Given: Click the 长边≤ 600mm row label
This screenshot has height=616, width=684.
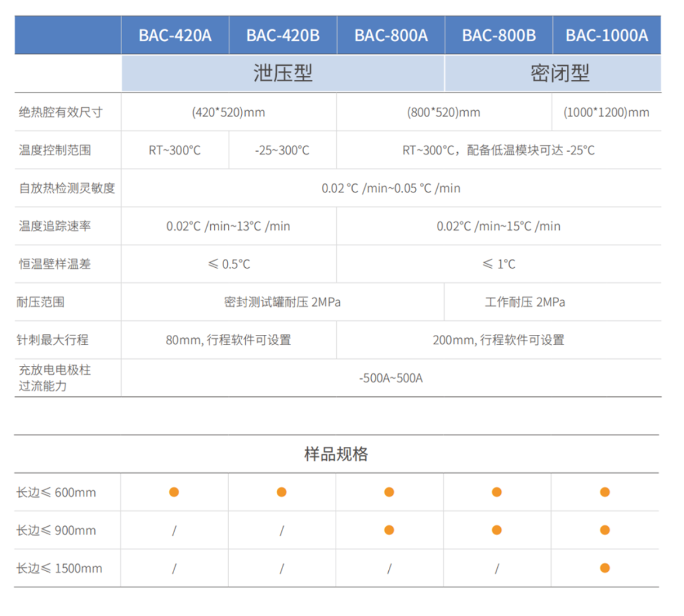Looking at the screenshot, I should tap(56, 493).
